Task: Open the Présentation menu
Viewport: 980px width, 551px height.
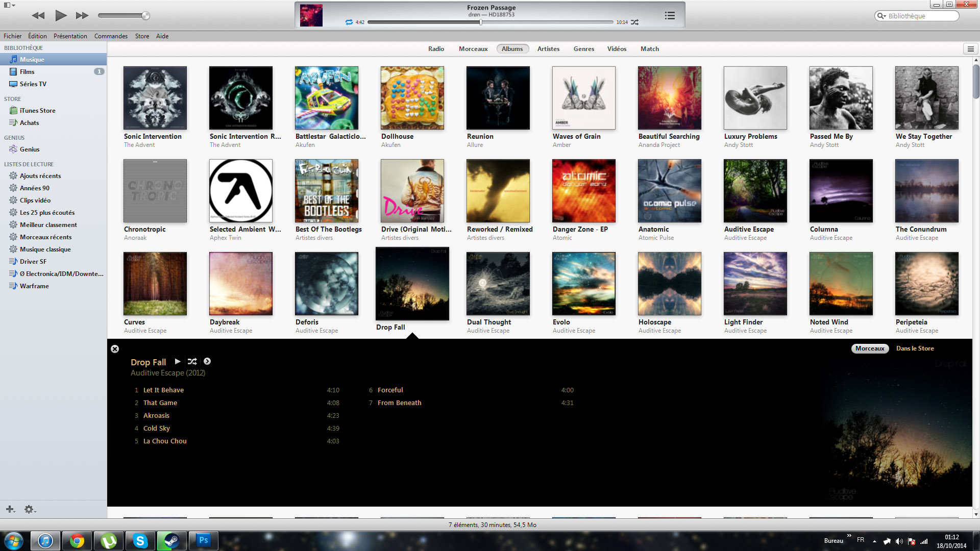Action: pos(70,36)
